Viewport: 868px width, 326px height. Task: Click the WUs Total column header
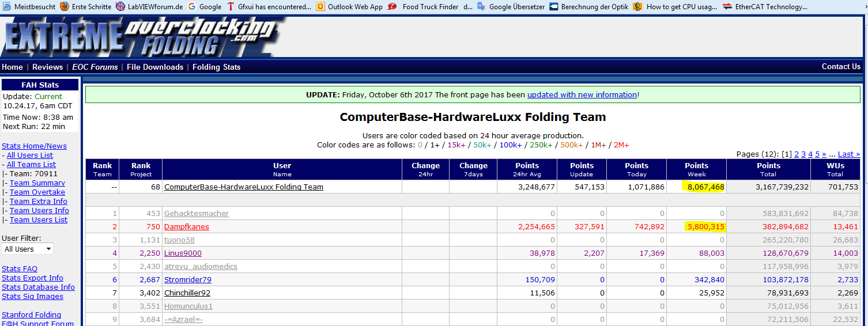click(835, 169)
